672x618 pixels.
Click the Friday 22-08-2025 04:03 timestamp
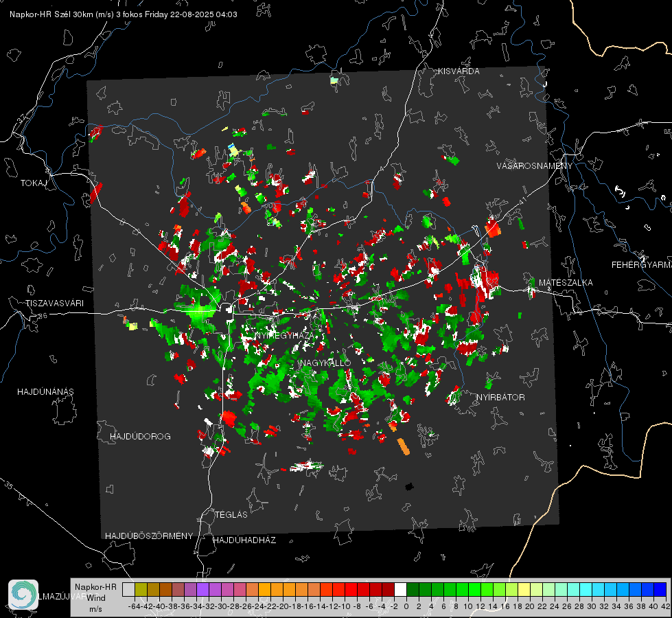tap(191, 14)
